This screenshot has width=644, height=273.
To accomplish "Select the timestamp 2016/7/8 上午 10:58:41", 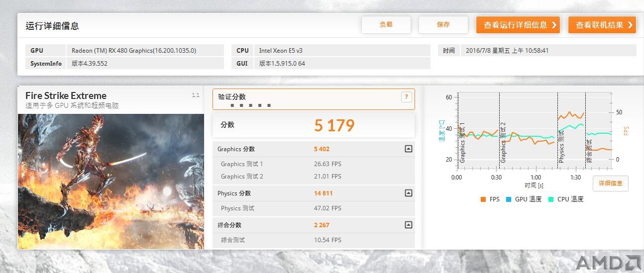I will (x=507, y=51).
